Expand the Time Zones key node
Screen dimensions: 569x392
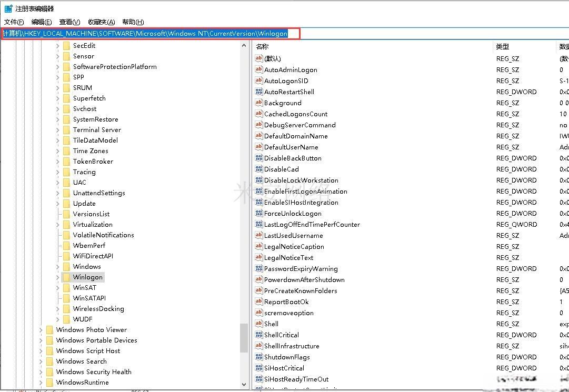pyautogui.click(x=58, y=151)
